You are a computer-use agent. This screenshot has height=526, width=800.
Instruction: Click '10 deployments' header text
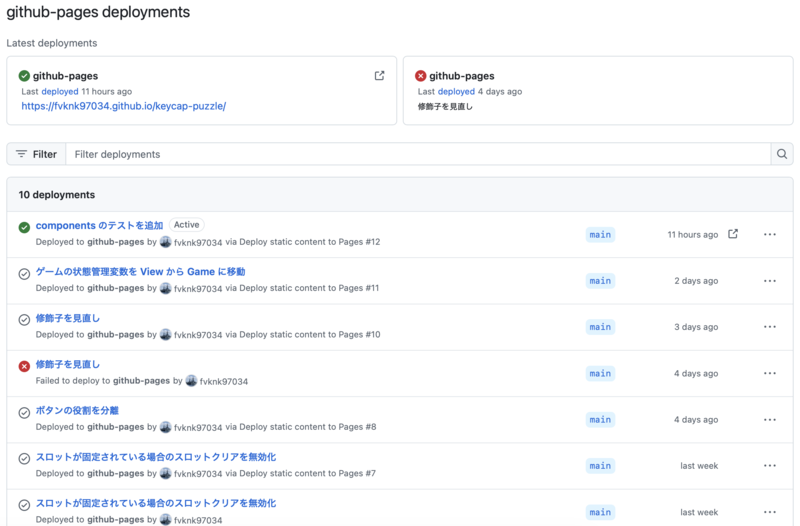tap(57, 195)
